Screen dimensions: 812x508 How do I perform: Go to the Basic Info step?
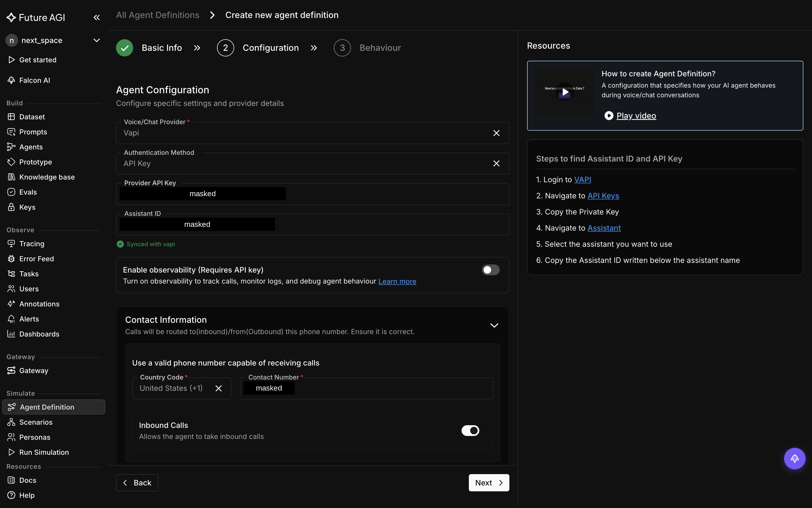[149, 48]
